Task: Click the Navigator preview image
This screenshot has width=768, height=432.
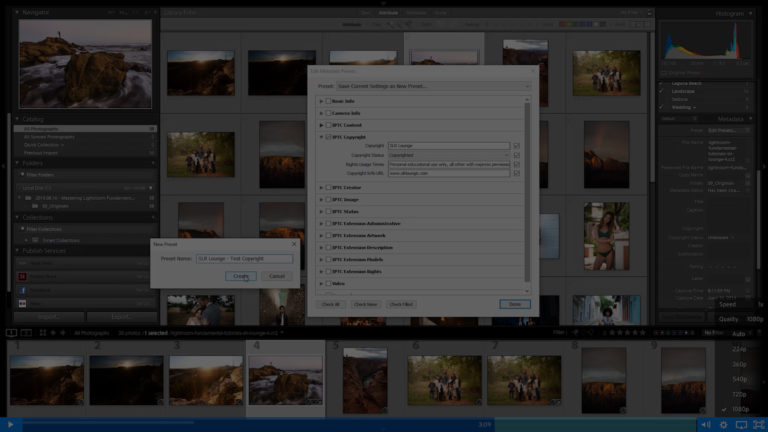Action: click(x=85, y=64)
